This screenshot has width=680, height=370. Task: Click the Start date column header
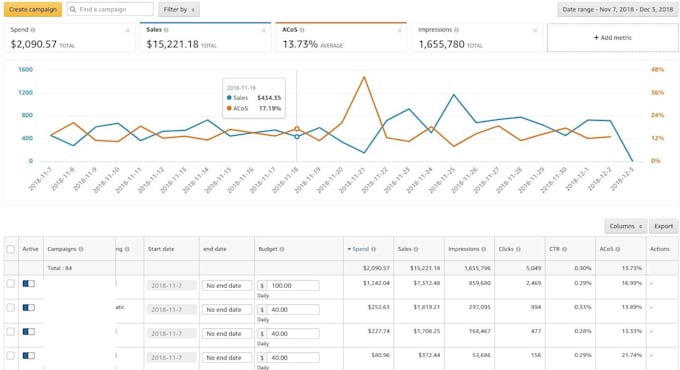pyautogui.click(x=161, y=249)
